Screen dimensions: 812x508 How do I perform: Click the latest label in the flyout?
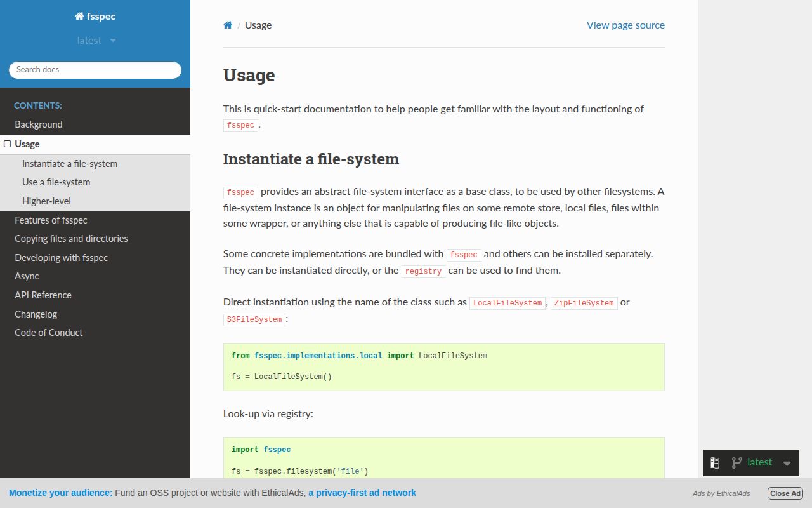coord(759,462)
